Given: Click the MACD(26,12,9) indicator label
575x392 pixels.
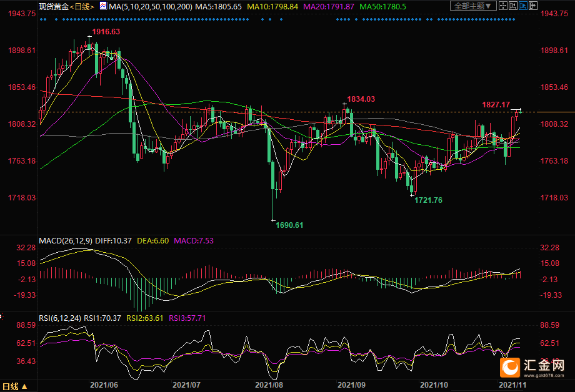Looking at the screenshot, I should pyautogui.click(x=66, y=241).
